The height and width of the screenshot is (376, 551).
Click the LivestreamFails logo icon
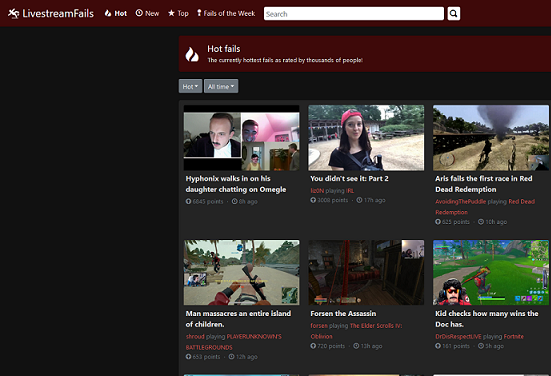[x=14, y=13]
